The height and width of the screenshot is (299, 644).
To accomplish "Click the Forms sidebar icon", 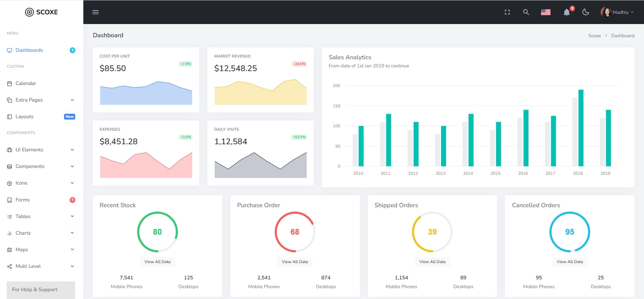I will tap(9, 200).
